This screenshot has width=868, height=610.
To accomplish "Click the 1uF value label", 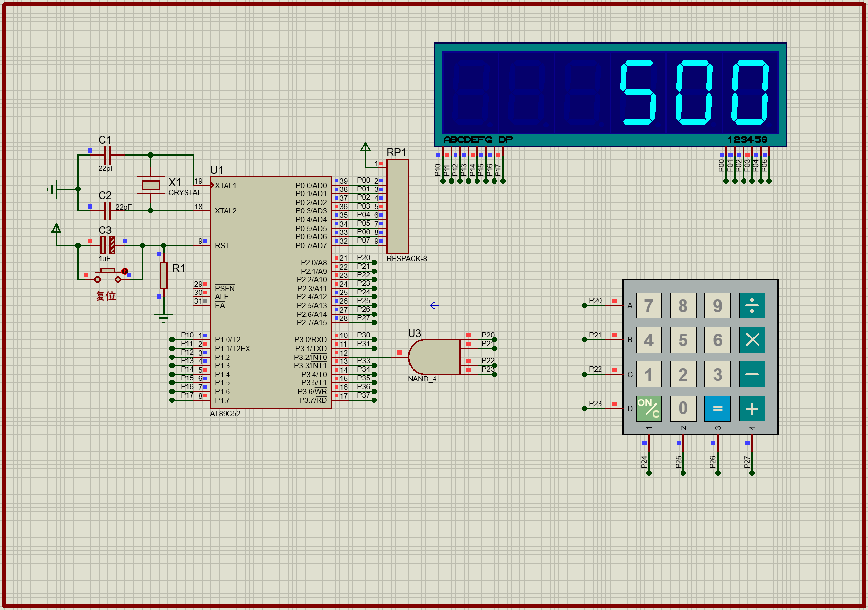I will coord(104,259).
